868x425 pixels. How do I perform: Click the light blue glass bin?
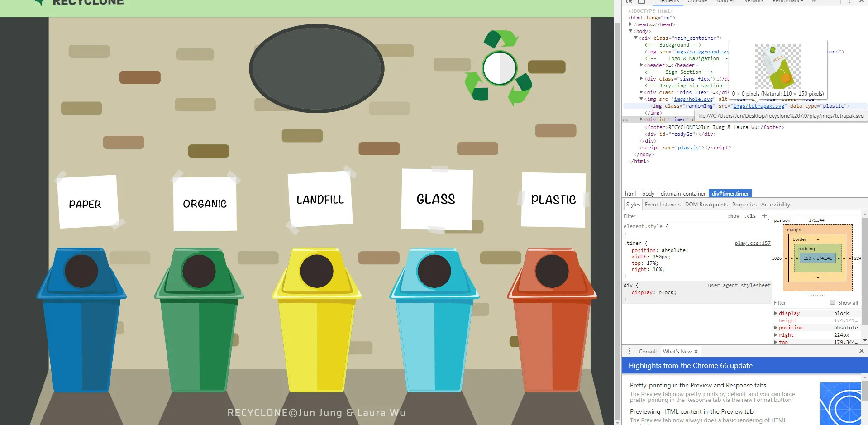click(x=434, y=319)
